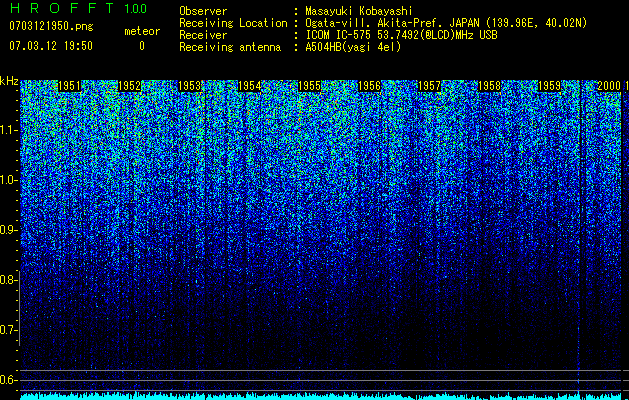Viewport: 629px width, 400px height.
Task: Click the 1956 time marker
Action: (369, 86)
